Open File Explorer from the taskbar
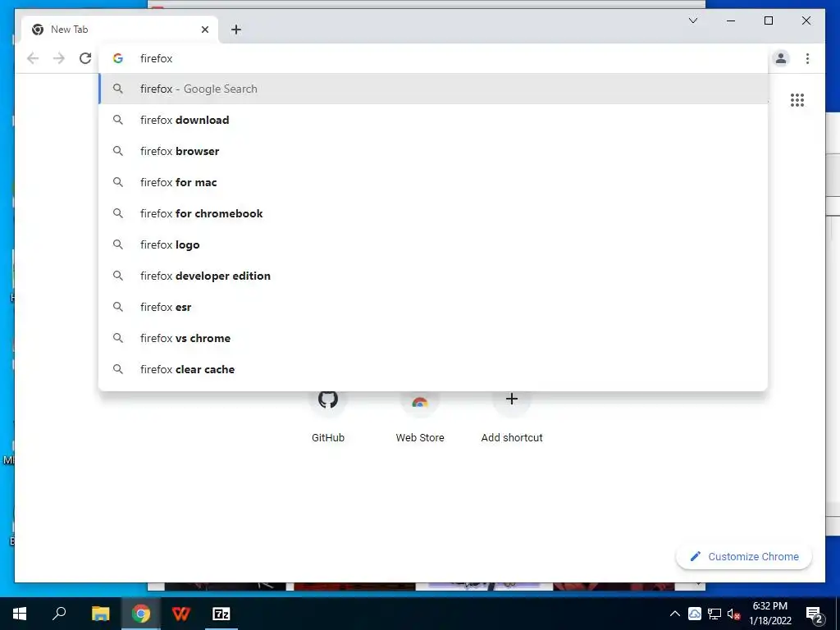 pos(100,614)
